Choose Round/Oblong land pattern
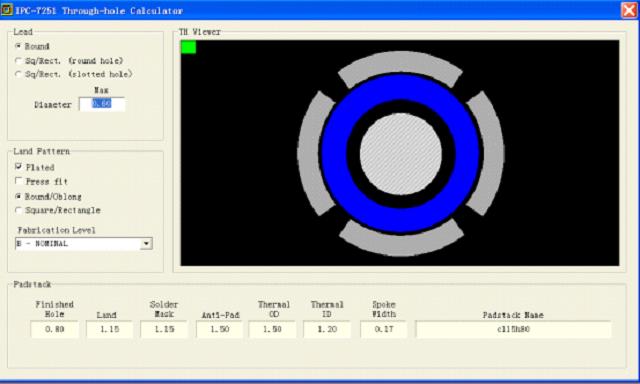 18,196
